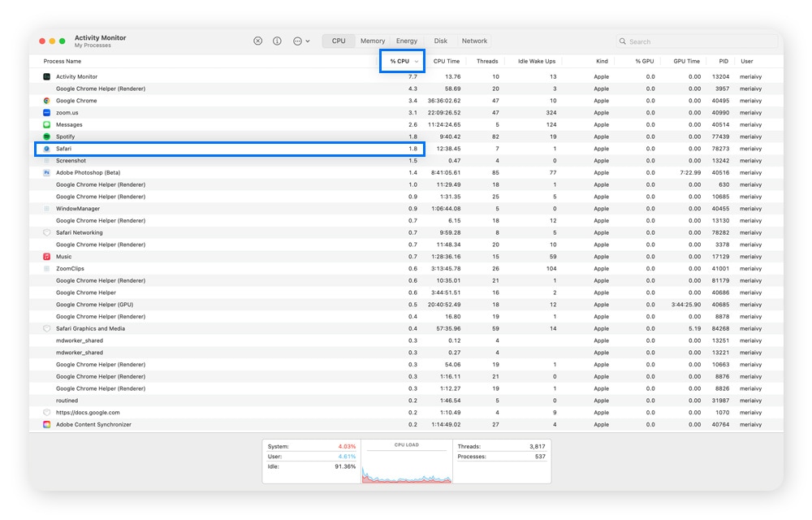The image size is (812, 520).
Task: Click the Google Chrome process icon
Action: pyautogui.click(x=46, y=101)
